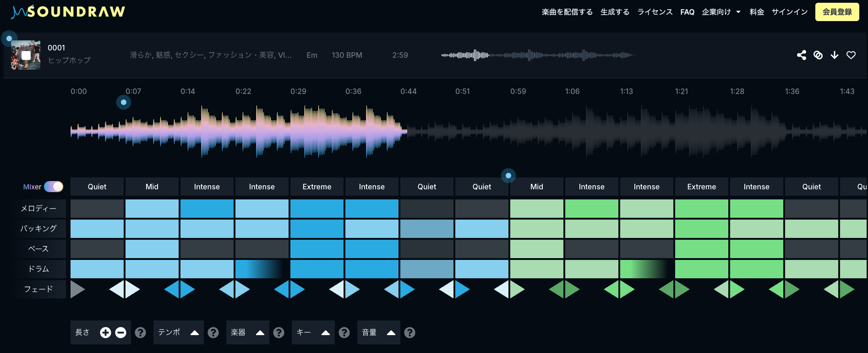The width and height of the screenshot is (868, 353).
Task: Stop playback on the track thumbnail
Action: (26, 55)
